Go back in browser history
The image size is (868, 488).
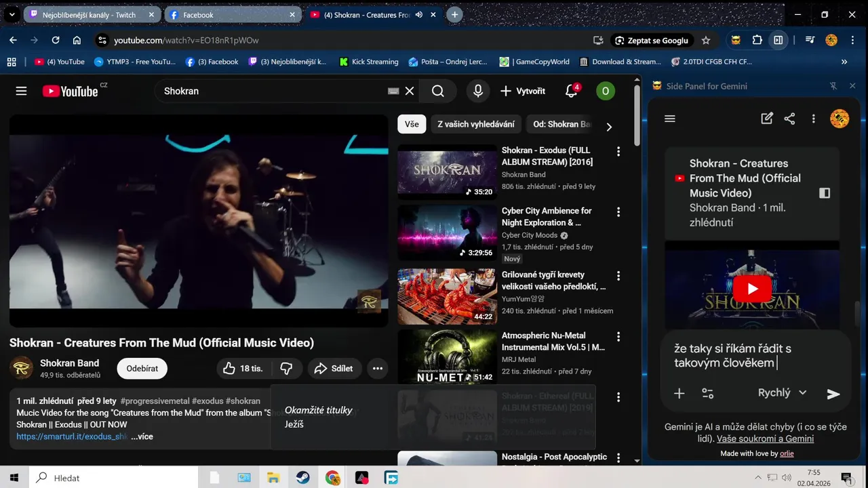click(13, 40)
